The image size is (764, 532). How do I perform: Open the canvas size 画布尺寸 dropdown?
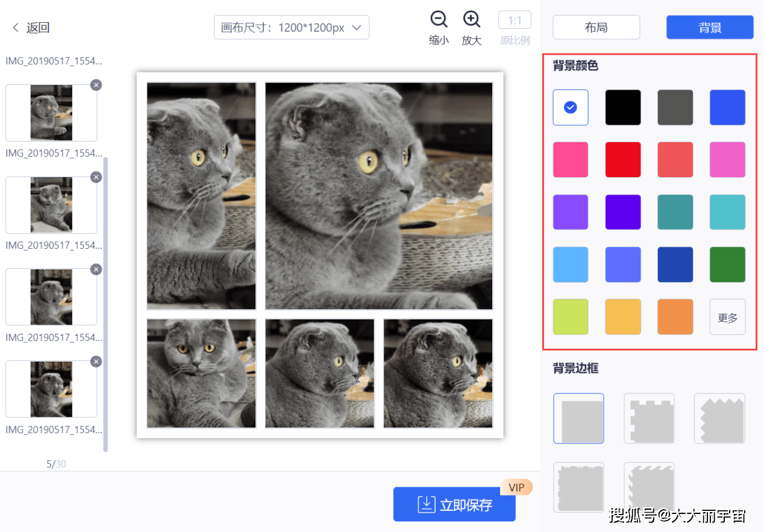tap(292, 28)
